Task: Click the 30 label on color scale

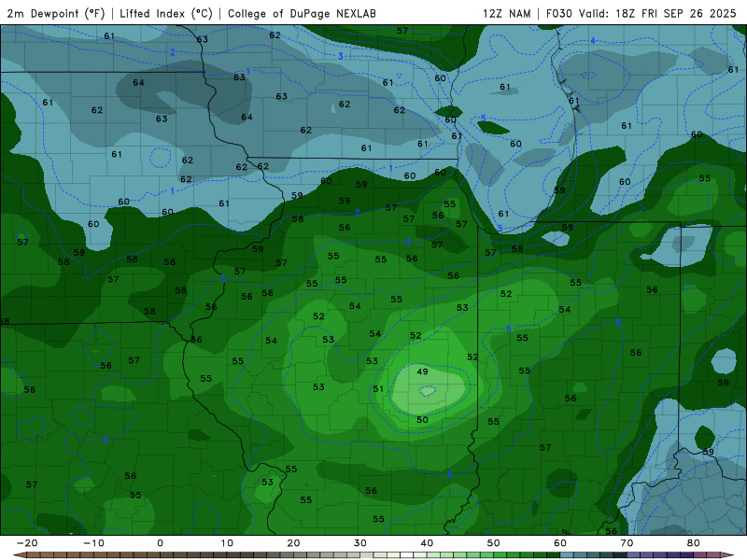Action: pyautogui.click(x=360, y=543)
